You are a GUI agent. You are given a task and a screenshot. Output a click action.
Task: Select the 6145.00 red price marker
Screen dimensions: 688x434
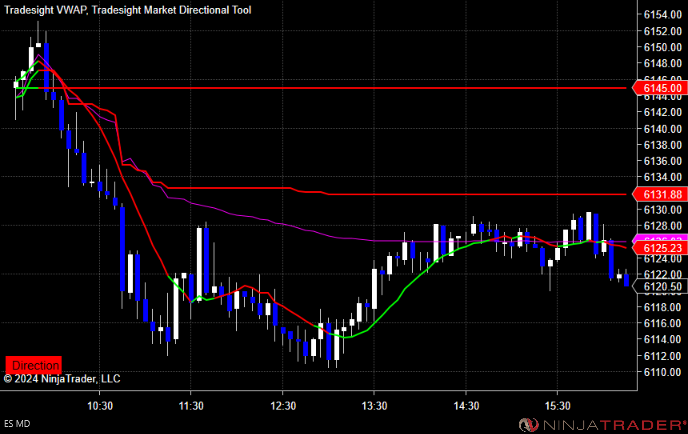click(660, 88)
